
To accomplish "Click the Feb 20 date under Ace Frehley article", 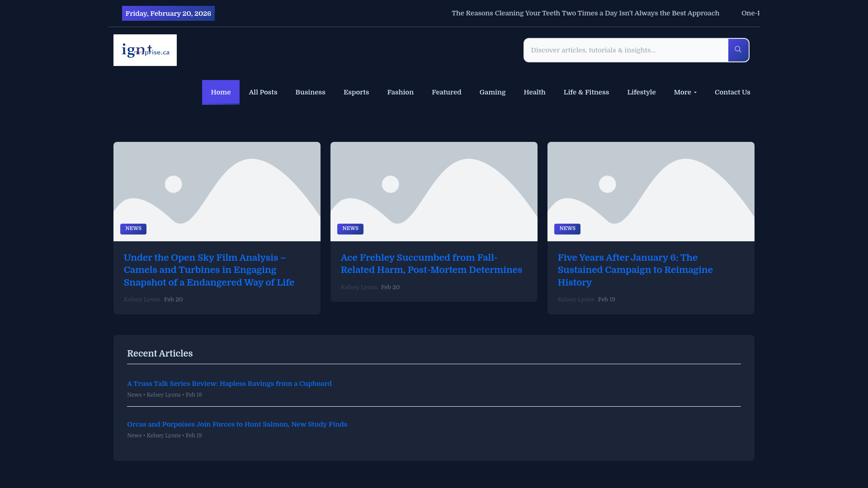I will tap(390, 287).
